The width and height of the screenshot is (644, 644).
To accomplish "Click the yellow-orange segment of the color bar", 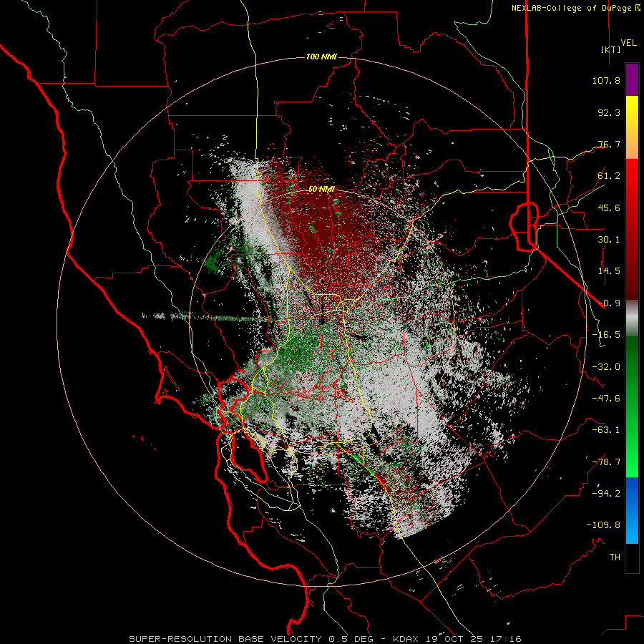I will click(632, 127).
